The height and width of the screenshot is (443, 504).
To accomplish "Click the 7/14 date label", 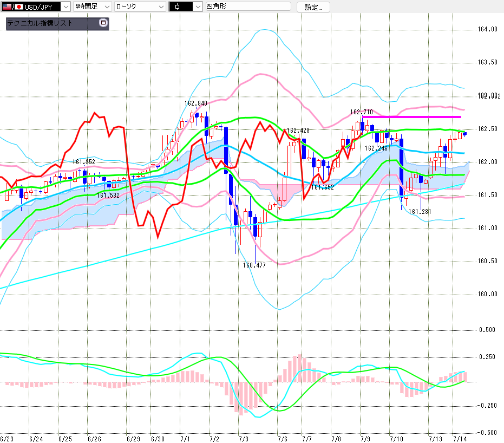I will click(x=460, y=439).
